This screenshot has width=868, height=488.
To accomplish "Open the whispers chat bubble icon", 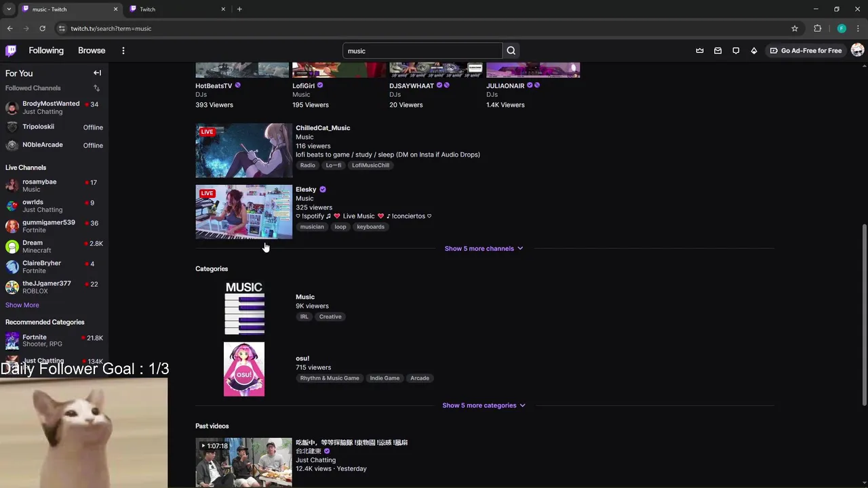I will coord(736,51).
